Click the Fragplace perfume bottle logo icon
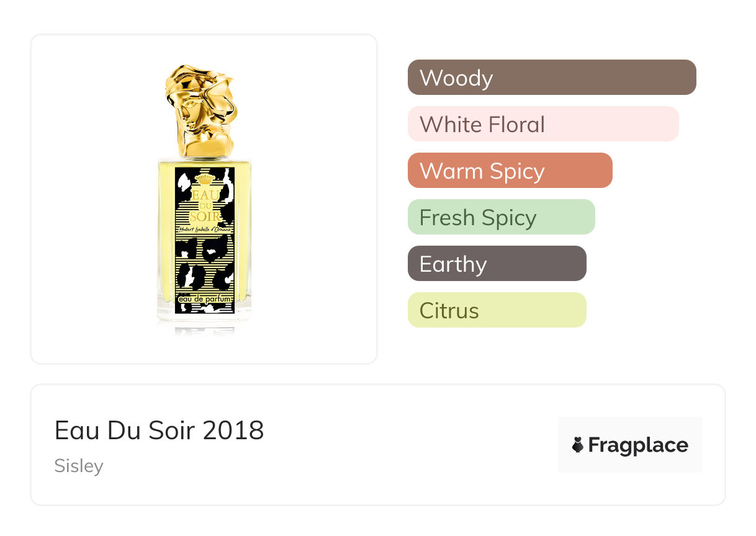The height and width of the screenshot is (536, 756). [x=578, y=445]
